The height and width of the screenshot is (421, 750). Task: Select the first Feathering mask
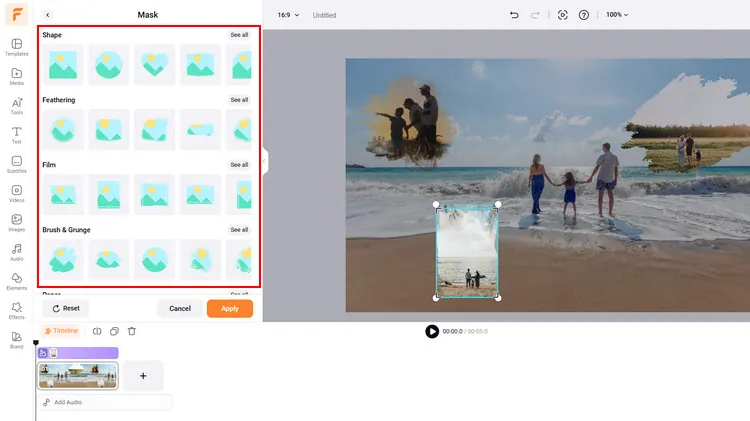(x=63, y=130)
